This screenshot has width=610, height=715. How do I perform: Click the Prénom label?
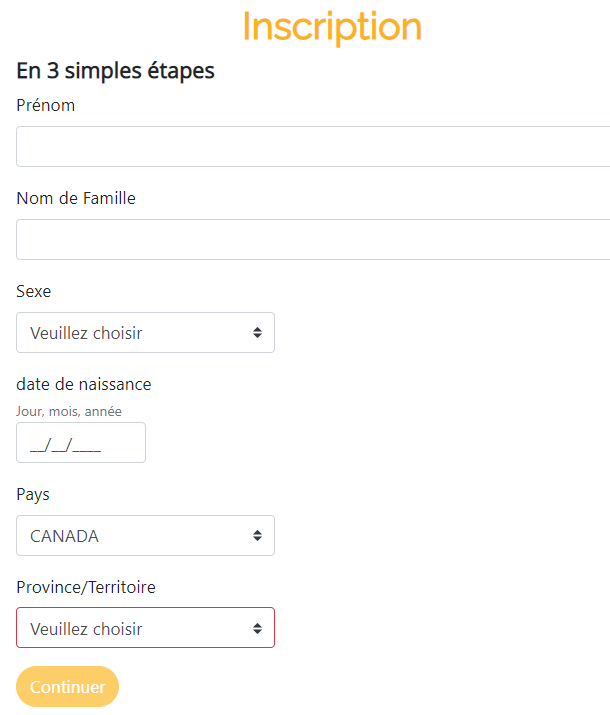click(46, 105)
